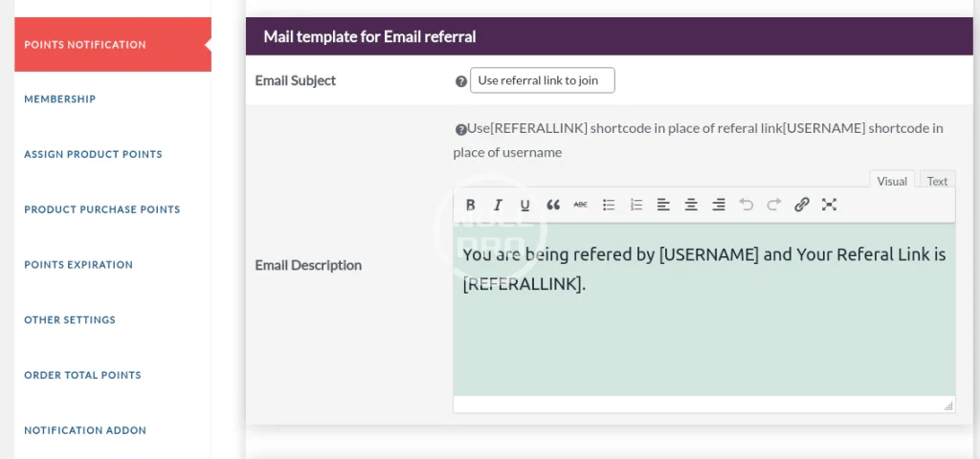
Task: Switch to the Text editor tab
Action: tap(937, 181)
